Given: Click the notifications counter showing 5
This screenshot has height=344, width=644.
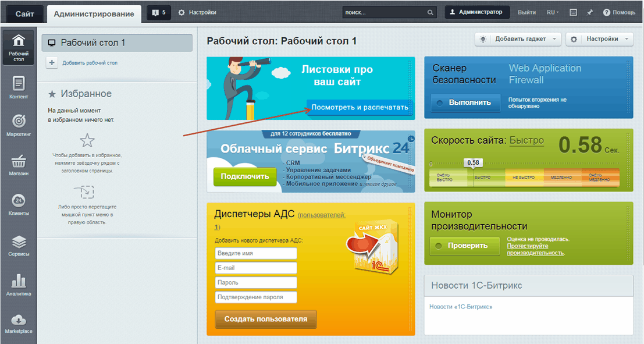Looking at the screenshot, I should pos(159,13).
